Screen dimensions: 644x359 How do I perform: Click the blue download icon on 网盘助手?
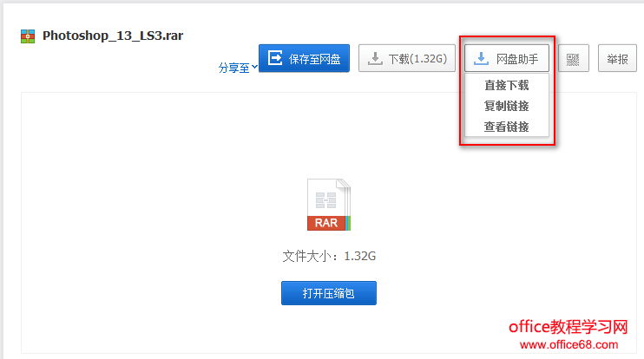(x=481, y=59)
